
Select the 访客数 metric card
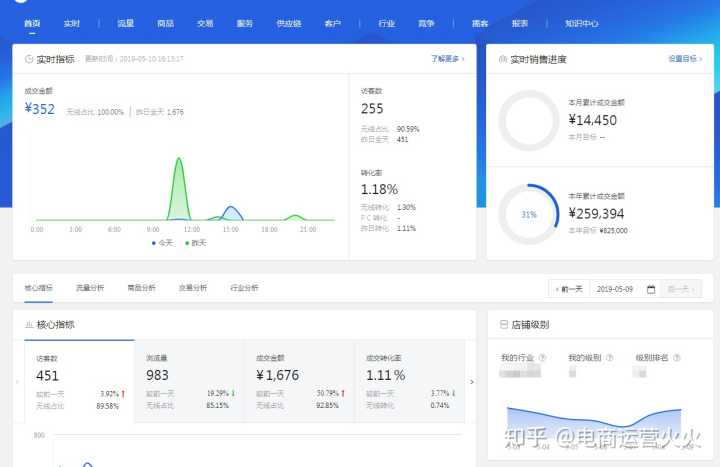79,381
